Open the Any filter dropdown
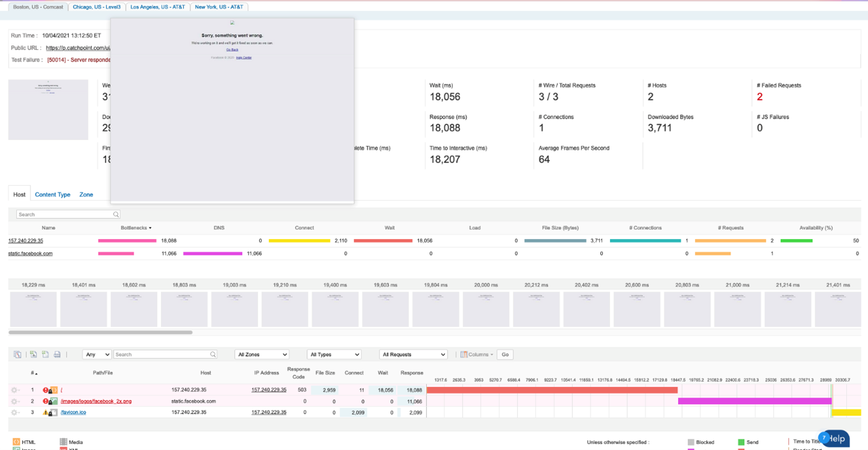 tap(97, 354)
